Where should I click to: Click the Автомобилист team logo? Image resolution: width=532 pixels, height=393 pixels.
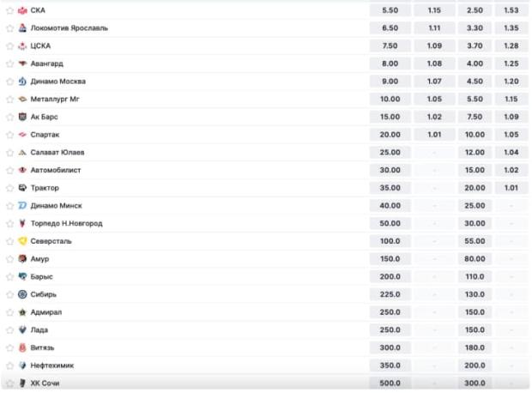point(22,170)
